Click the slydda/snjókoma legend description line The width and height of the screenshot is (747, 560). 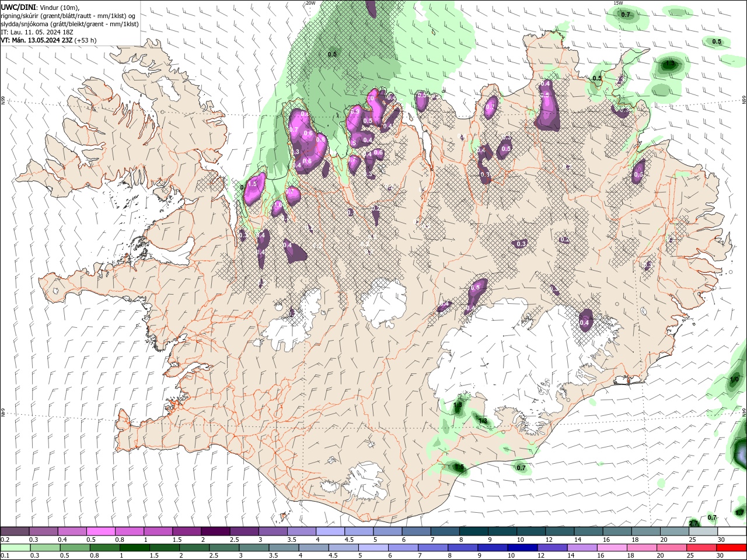click(x=69, y=24)
